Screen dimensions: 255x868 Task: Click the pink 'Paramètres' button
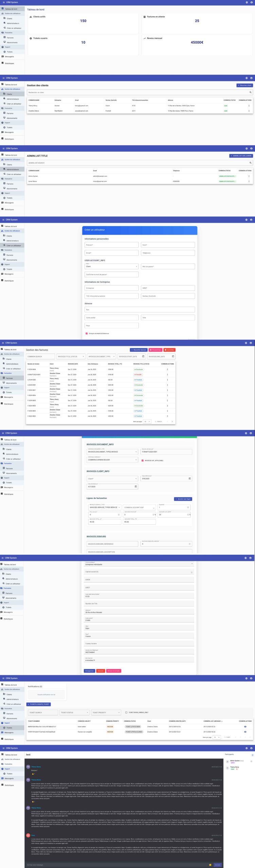(155, 350)
